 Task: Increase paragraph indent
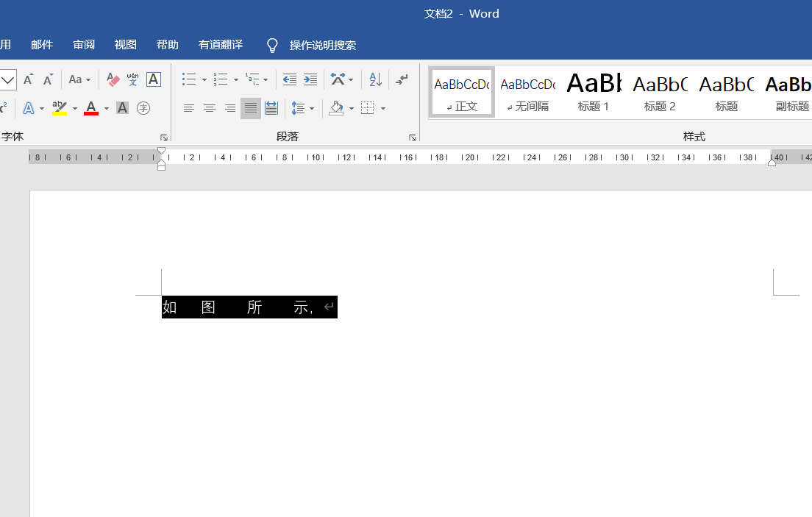[310, 79]
